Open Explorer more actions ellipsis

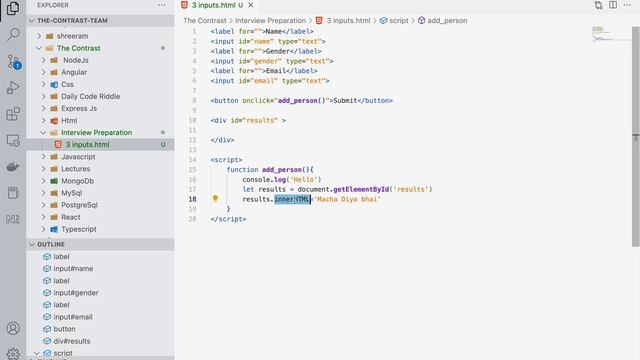162,5
